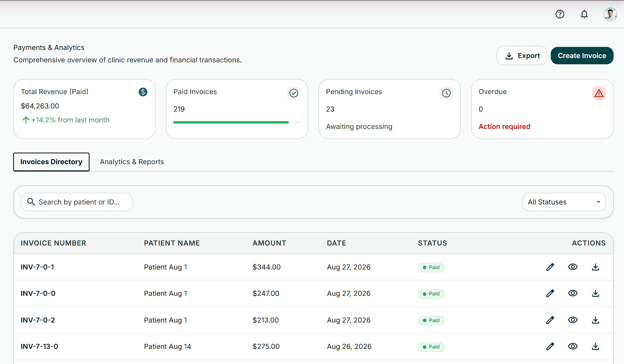Click the Status column header
This screenshot has width=624, height=364.
click(x=433, y=243)
